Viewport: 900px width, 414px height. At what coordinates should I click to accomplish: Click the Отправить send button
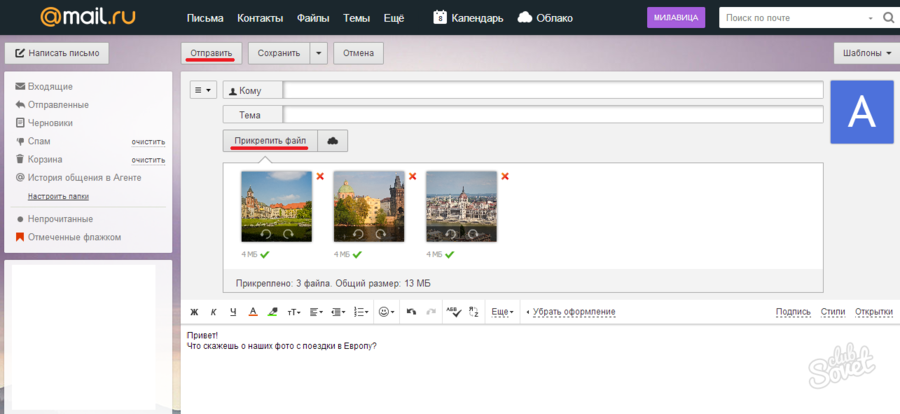coord(211,53)
